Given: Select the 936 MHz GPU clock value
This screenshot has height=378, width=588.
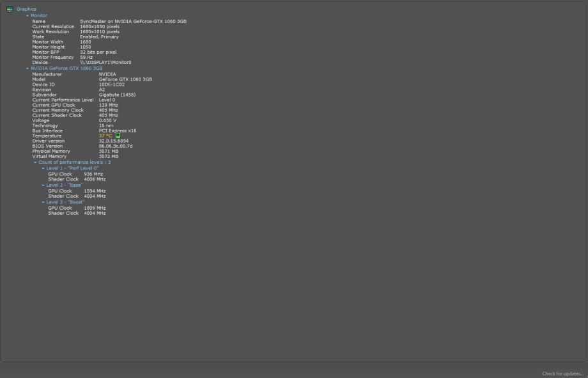Looking at the screenshot, I should click(93, 174).
